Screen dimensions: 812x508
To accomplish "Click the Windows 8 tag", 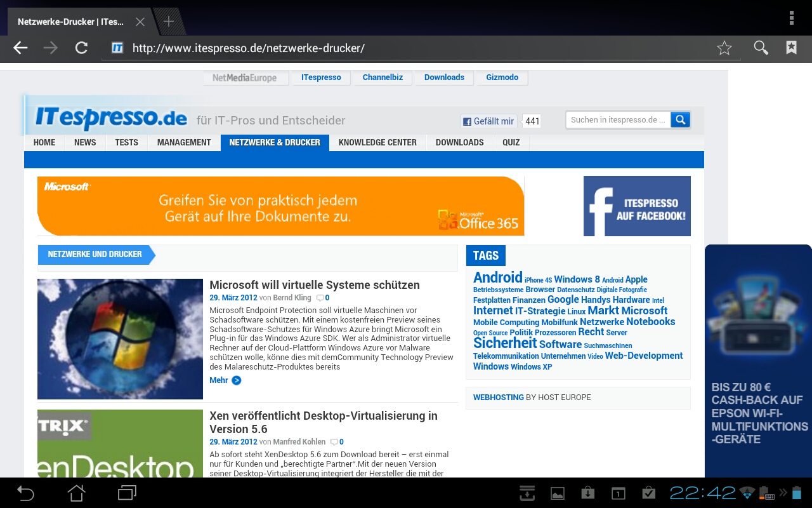I will (x=577, y=279).
